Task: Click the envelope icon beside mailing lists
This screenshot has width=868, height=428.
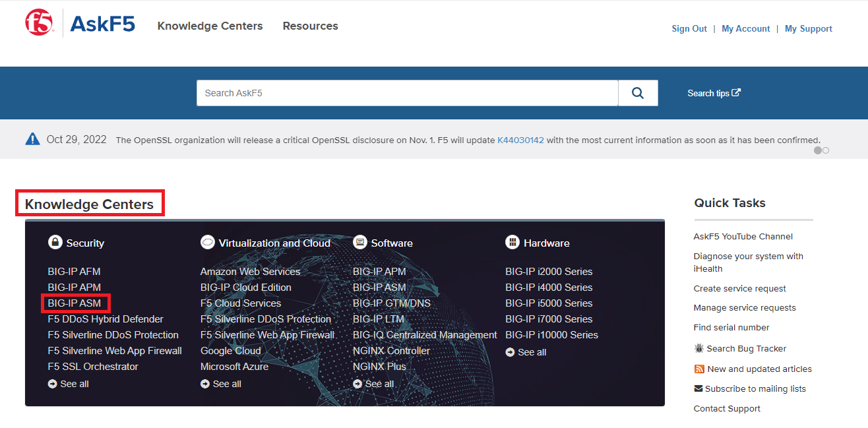Action: click(698, 388)
